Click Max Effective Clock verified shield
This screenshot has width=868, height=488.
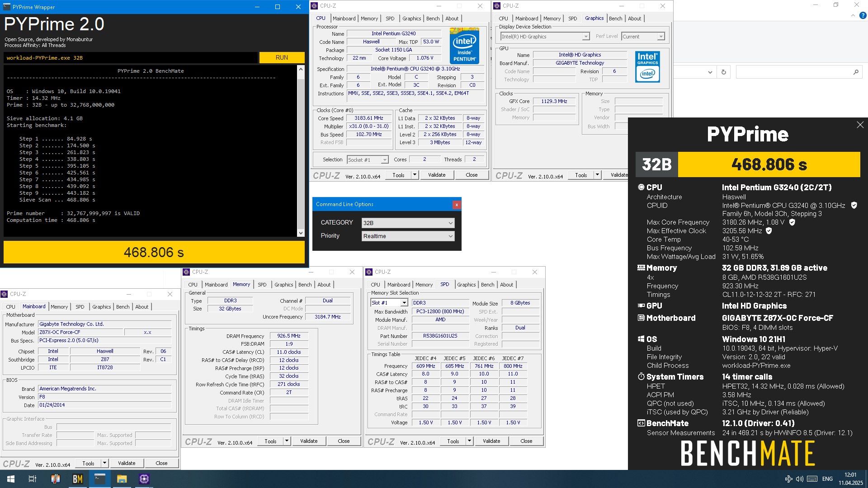coord(769,231)
